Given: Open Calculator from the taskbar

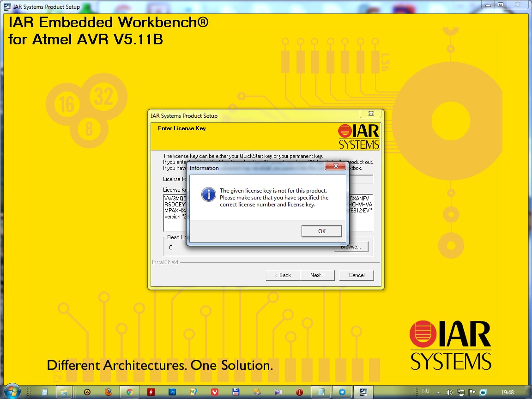Looking at the screenshot, I should coord(44,392).
